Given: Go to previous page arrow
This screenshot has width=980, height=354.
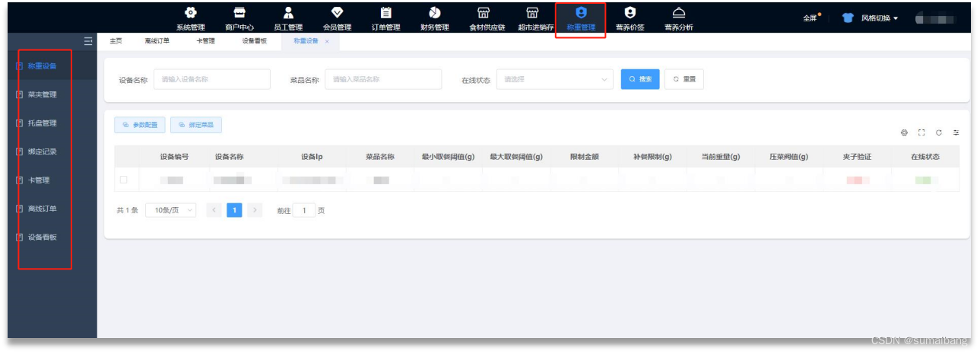Looking at the screenshot, I should [x=214, y=210].
